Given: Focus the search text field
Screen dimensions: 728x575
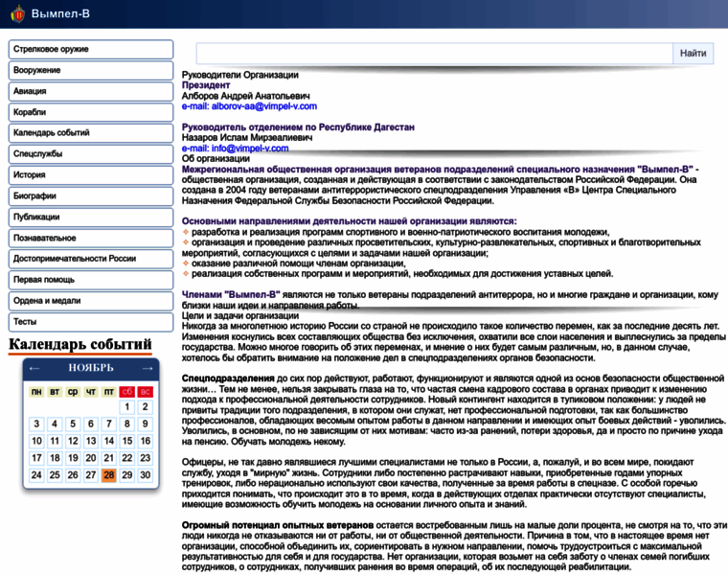Looking at the screenshot, I should tap(434, 54).
